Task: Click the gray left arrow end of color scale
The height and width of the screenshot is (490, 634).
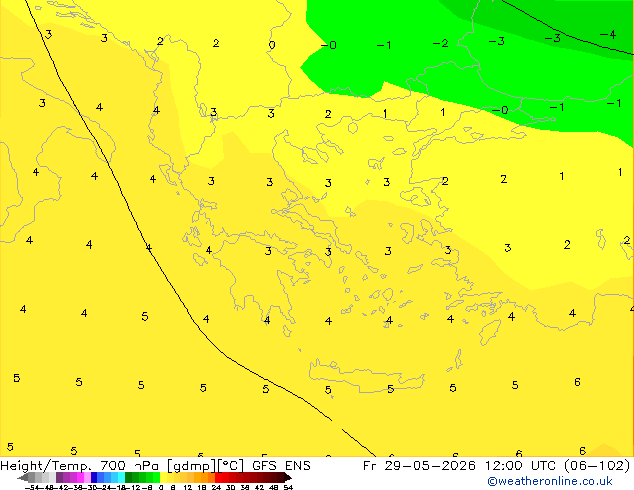Action: coord(23,477)
